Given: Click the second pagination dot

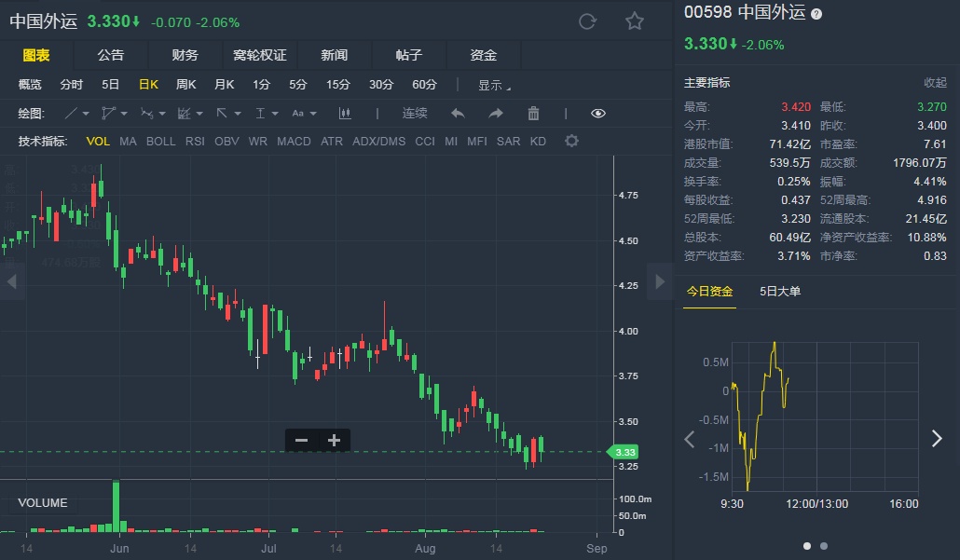Looking at the screenshot, I should click(x=824, y=546).
